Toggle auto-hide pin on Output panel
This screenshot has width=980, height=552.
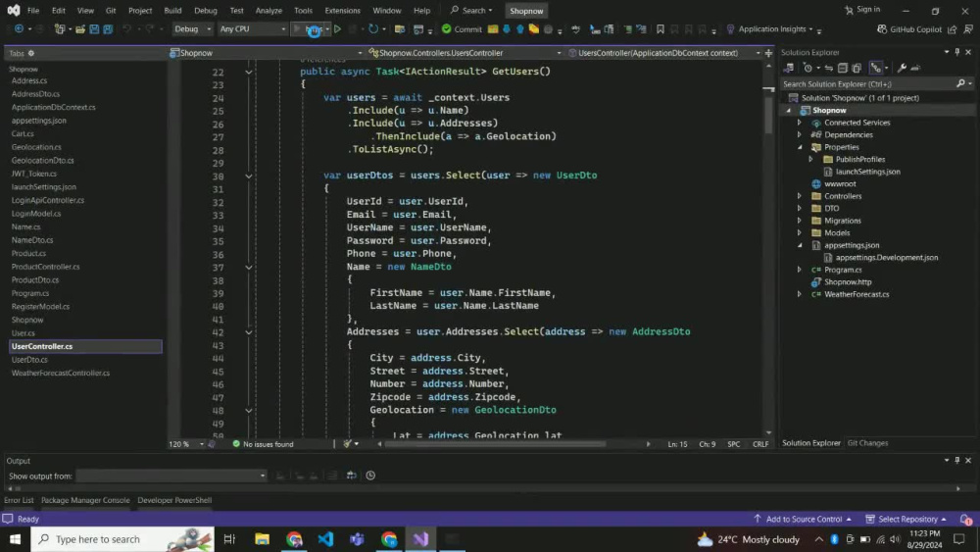956,460
